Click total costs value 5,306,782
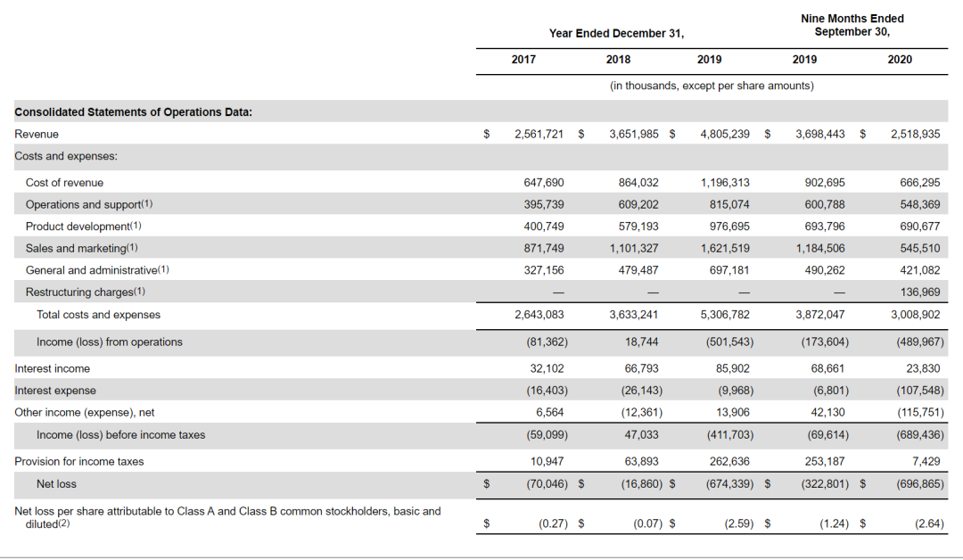This screenshot has width=963, height=560. pyautogui.click(x=725, y=315)
